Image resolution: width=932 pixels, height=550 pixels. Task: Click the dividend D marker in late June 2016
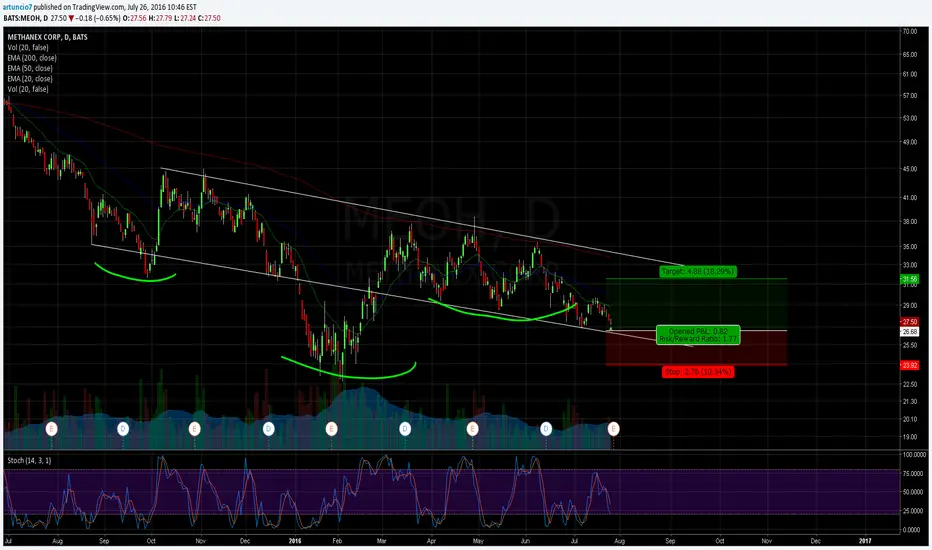coord(546,428)
